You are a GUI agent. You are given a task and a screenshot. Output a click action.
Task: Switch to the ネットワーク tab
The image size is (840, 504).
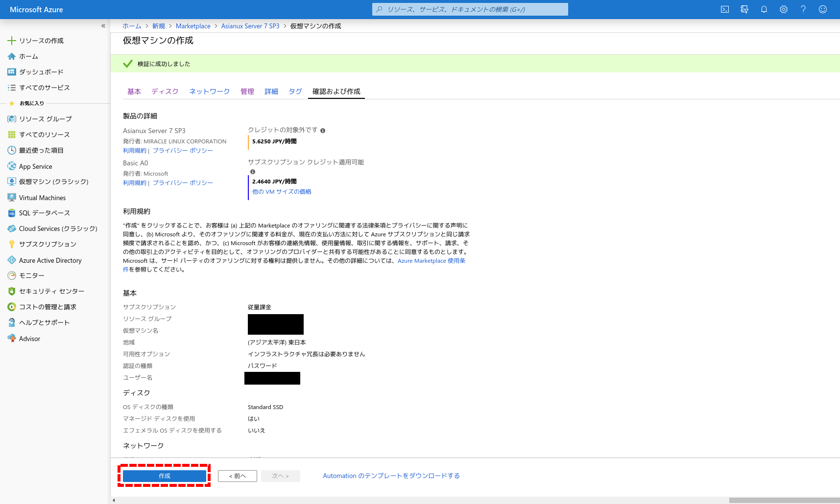click(x=209, y=92)
